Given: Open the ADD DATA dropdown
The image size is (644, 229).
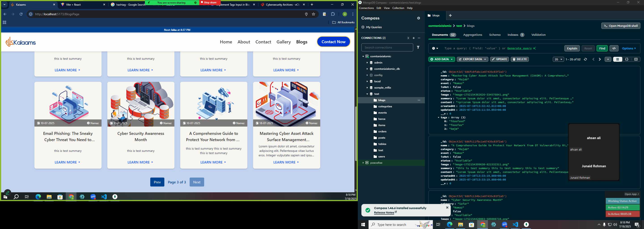Looking at the screenshot, I should [441, 59].
